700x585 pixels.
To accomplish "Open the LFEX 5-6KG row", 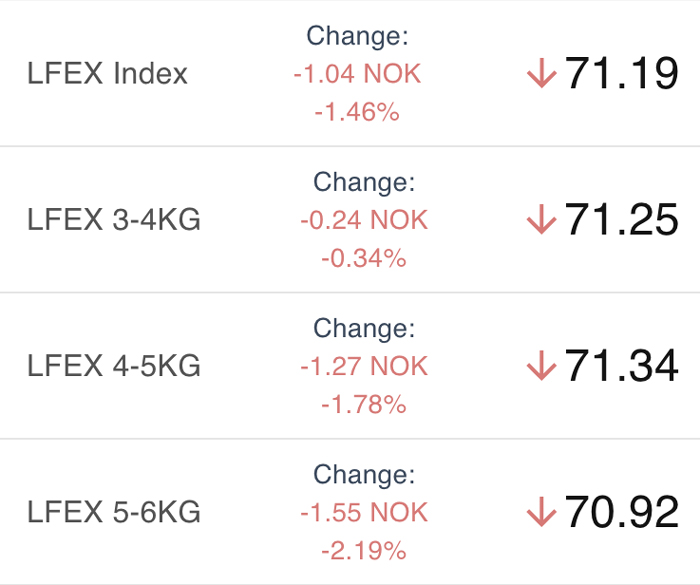I will 350,512.
